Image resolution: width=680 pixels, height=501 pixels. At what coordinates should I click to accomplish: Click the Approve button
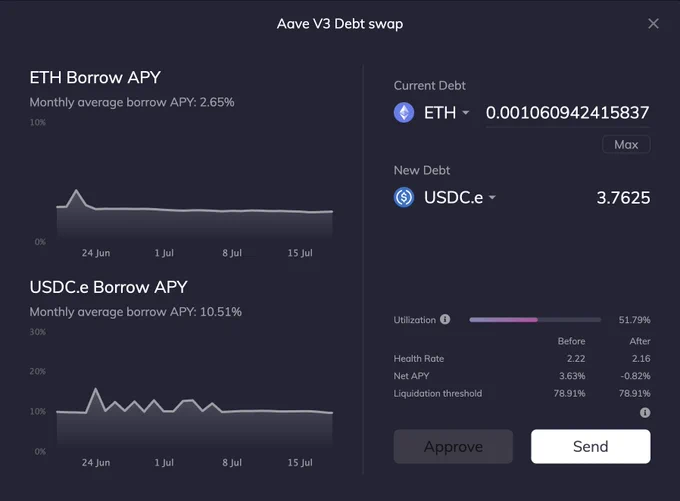(x=453, y=446)
